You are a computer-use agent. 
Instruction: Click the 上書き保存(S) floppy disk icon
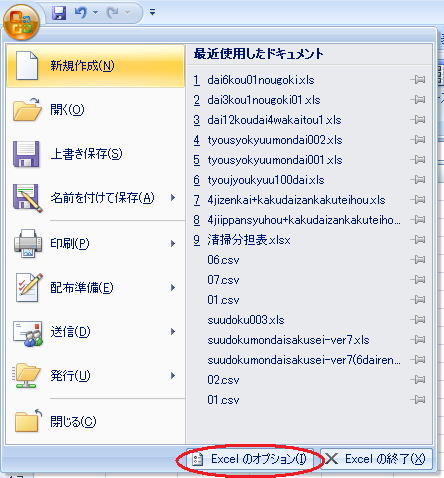coord(26,154)
